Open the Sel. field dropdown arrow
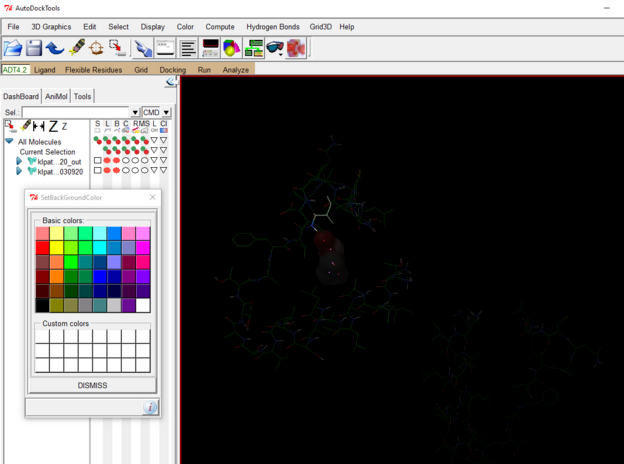The width and height of the screenshot is (624, 464). pos(135,113)
